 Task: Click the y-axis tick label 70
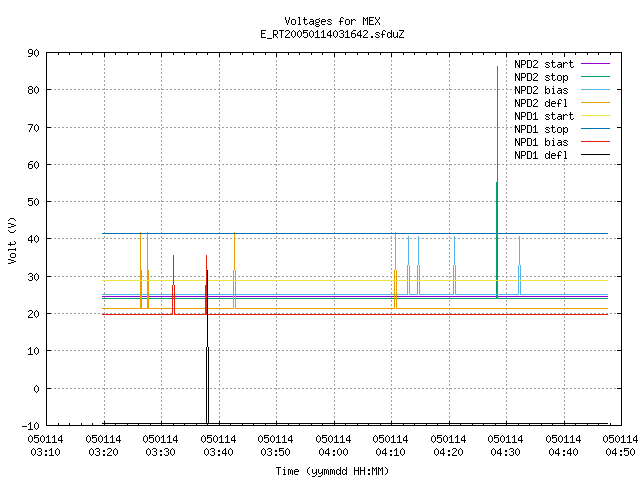click(x=34, y=128)
